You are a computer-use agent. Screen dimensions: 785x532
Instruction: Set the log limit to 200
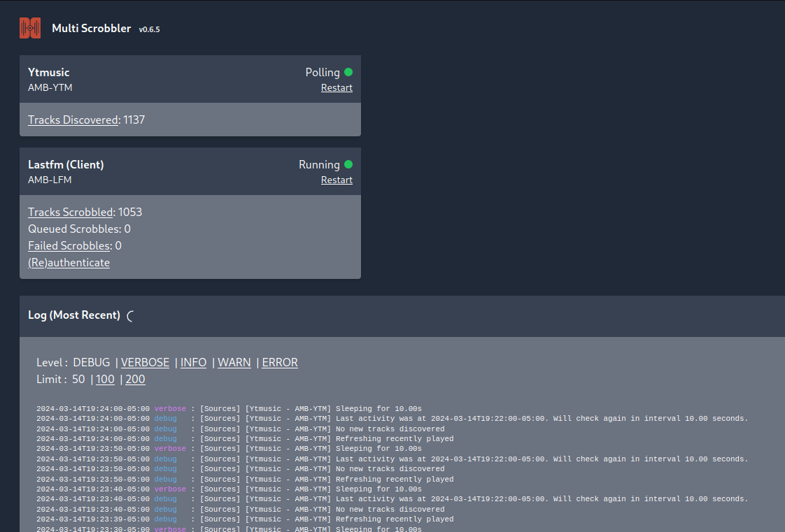coord(135,379)
